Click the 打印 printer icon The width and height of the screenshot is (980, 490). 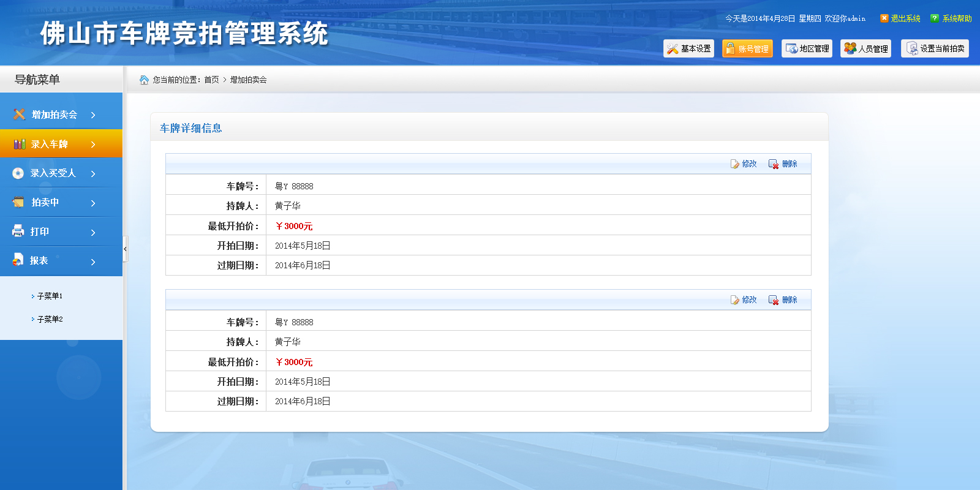pos(18,231)
